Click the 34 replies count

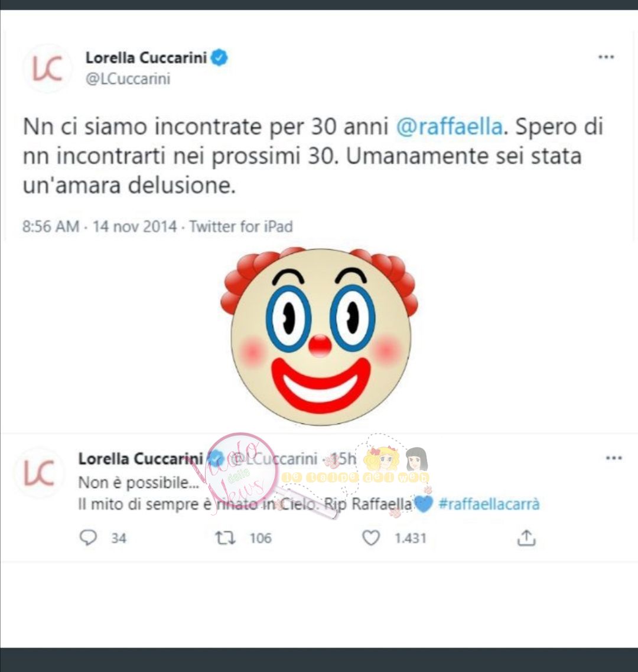coord(119,538)
